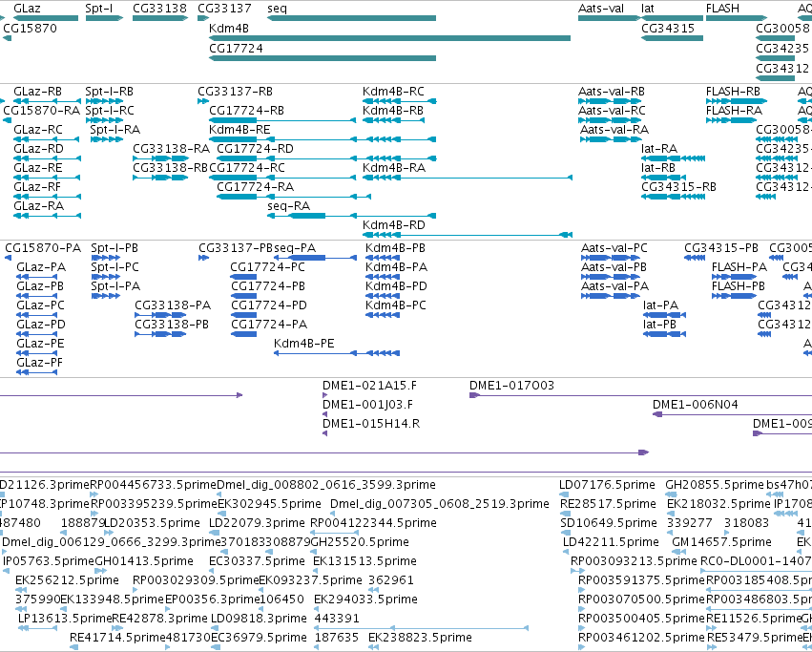
Task: Select the Aats-val gene arrow
Action: coord(609,18)
